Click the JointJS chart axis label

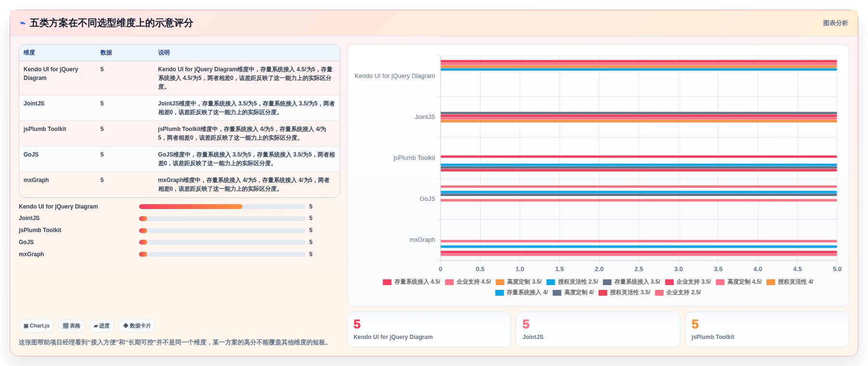425,117
